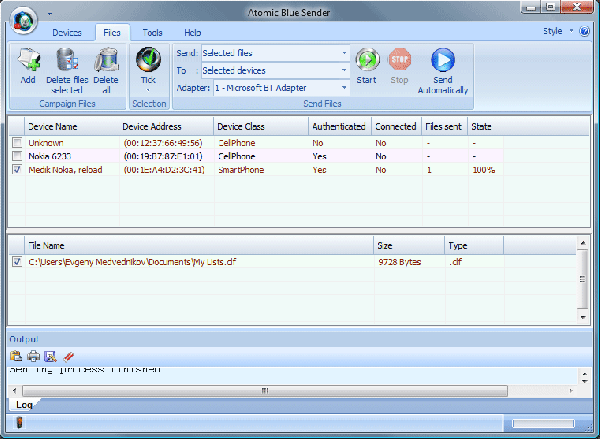Click the Atomic Blue Sender application orb

[x=21, y=19]
